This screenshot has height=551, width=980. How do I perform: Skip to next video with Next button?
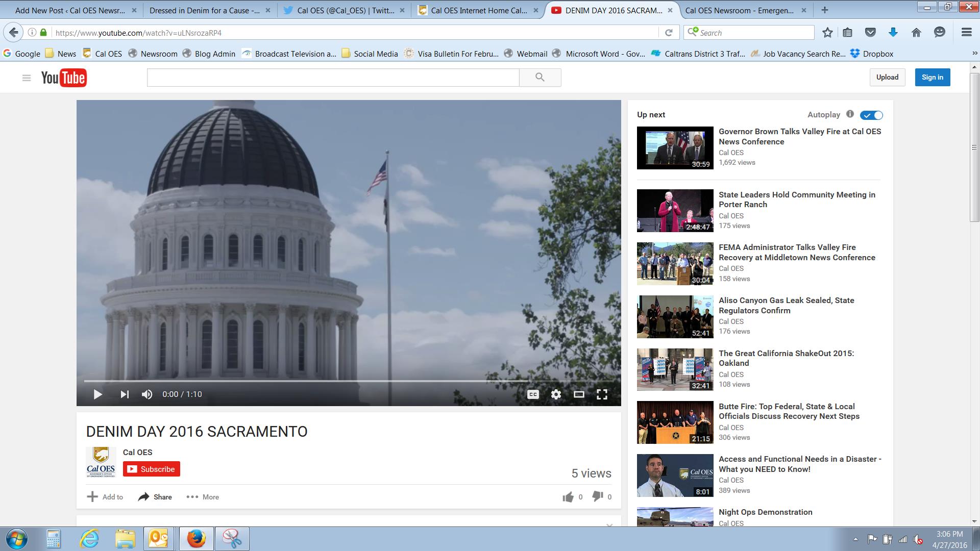click(124, 394)
